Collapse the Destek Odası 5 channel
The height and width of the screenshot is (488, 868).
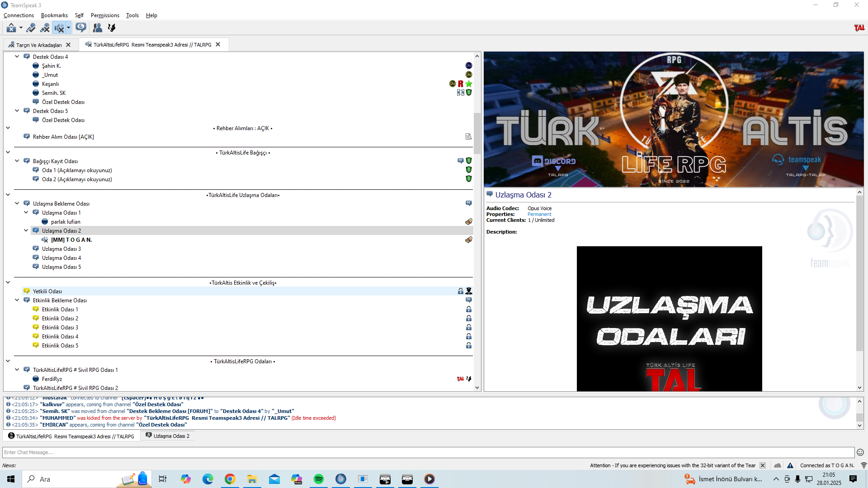[x=17, y=111]
